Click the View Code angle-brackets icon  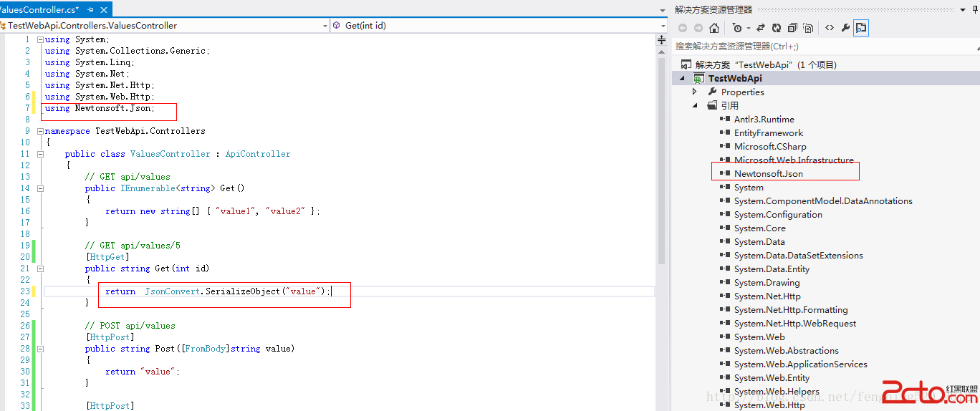829,28
